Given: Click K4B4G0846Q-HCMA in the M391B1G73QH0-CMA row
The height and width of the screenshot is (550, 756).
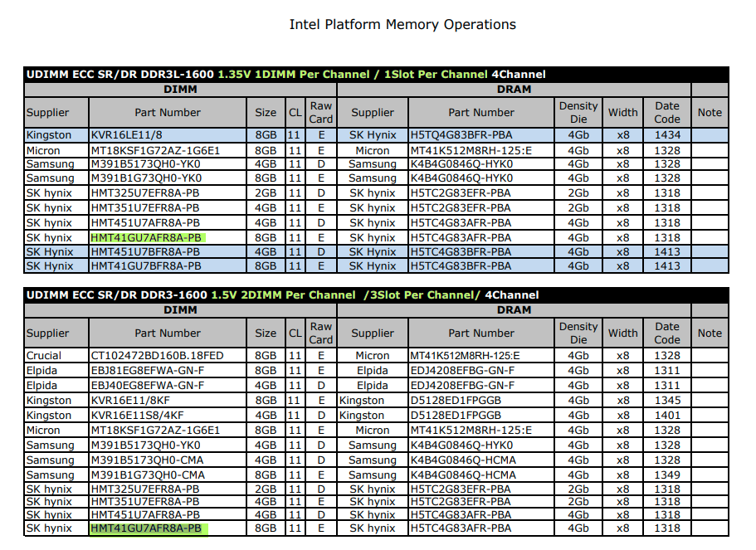Looking at the screenshot, I should (463, 475).
